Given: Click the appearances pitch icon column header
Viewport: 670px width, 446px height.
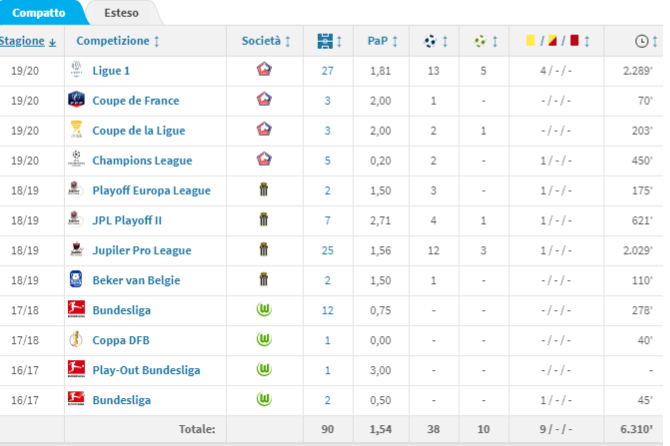Looking at the screenshot, I should point(325,41).
